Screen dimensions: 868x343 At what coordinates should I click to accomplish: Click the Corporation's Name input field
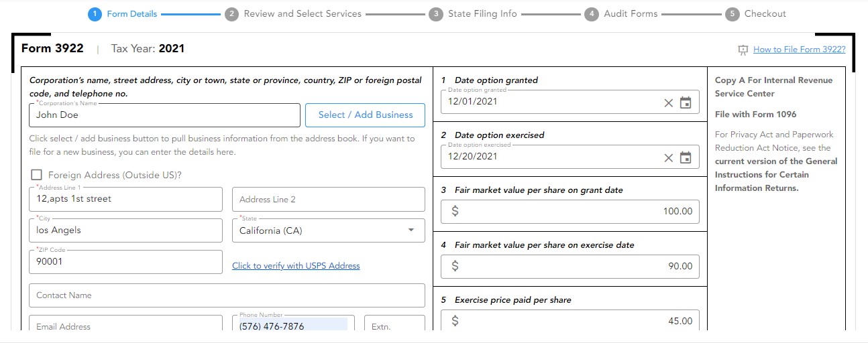(x=164, y=115)
